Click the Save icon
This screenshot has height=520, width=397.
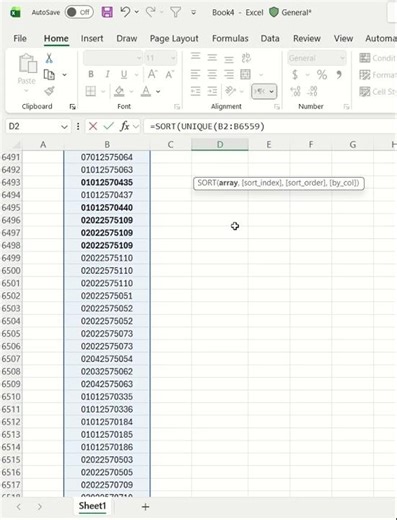coord(107,12)
